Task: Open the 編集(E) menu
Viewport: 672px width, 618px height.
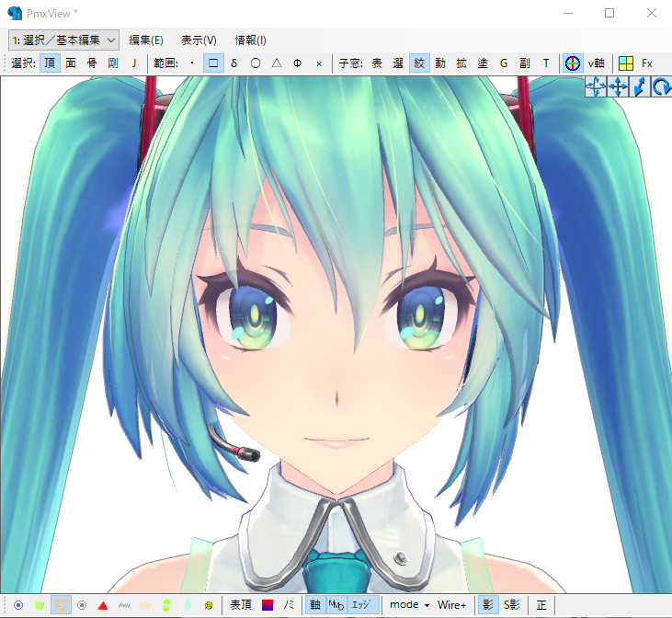Action: (x=146, y=40)
